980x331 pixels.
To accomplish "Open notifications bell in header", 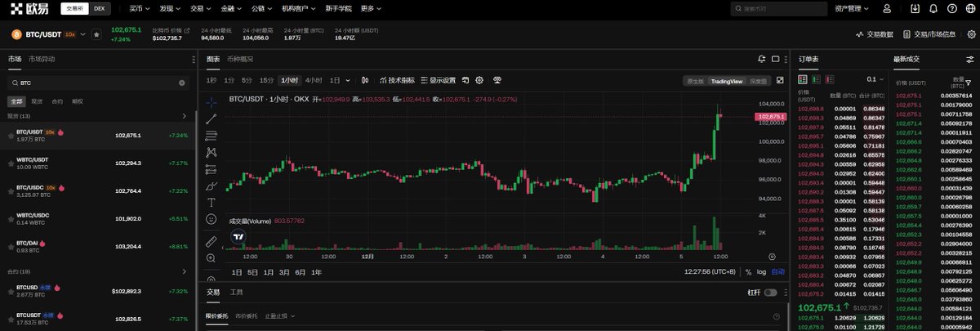I will [933, 9].
